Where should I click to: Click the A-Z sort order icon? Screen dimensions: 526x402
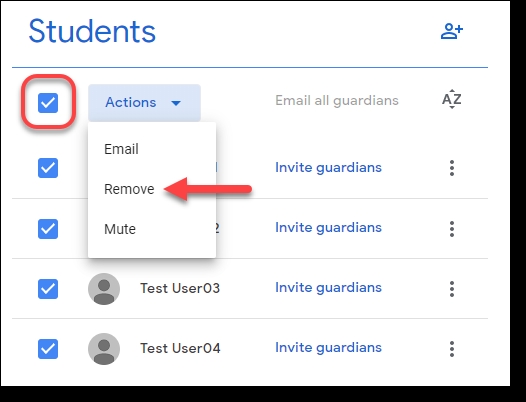pos(452,99)
